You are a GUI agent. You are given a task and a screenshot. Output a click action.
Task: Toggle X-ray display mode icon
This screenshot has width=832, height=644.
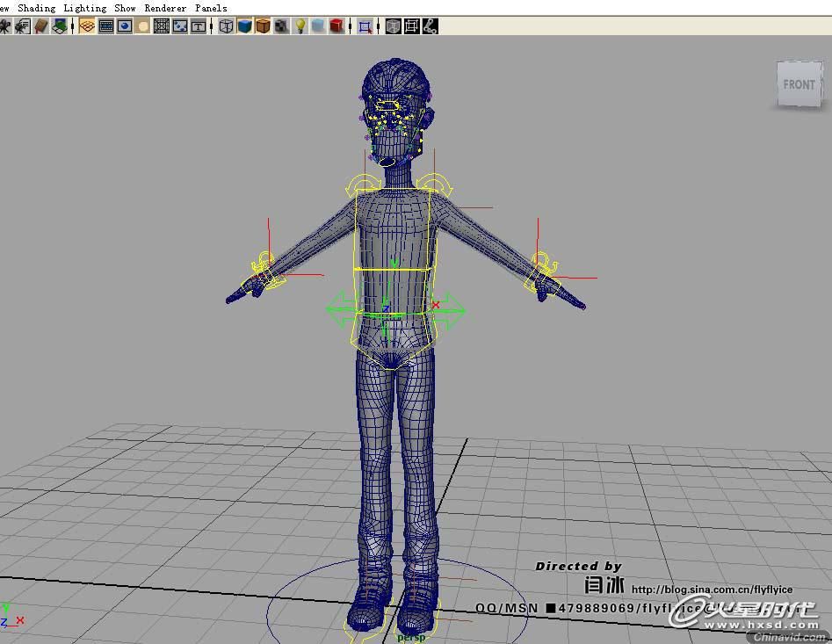point(394,26)
